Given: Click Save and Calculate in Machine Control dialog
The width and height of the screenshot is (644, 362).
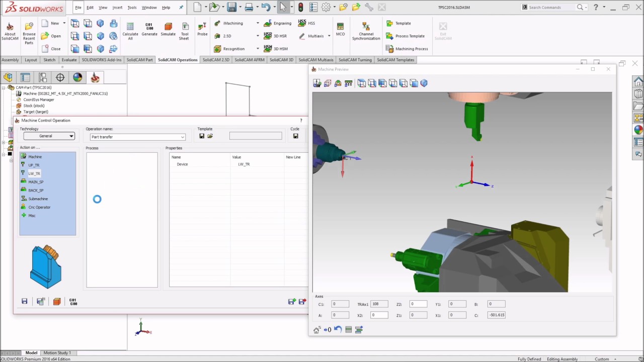Looking at the screenshot, I should [x=40, y=301].
